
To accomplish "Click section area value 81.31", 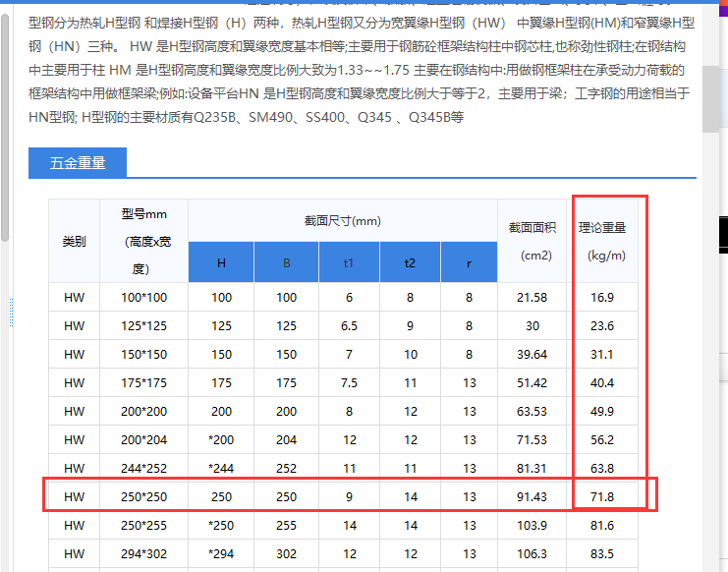I will 532,468.
